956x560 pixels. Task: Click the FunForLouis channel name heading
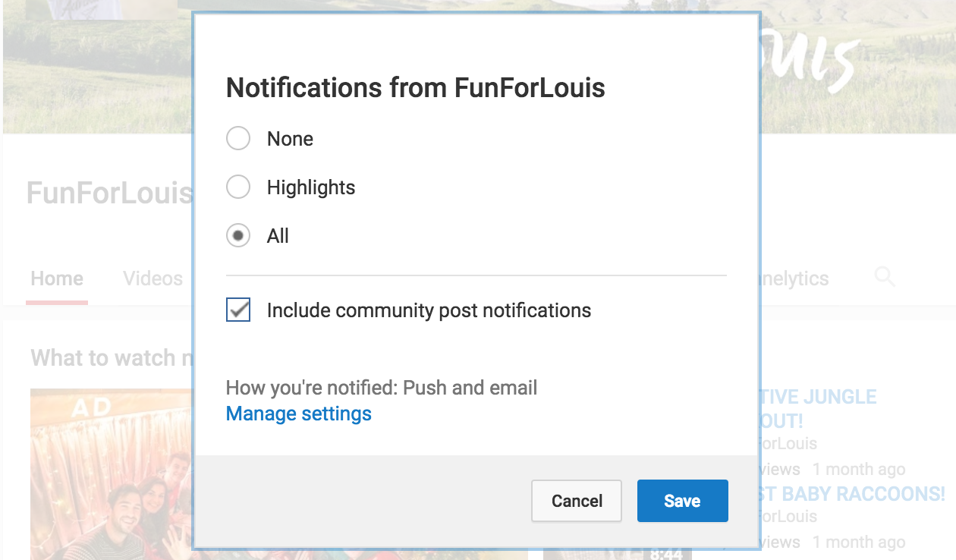point(110,193)
